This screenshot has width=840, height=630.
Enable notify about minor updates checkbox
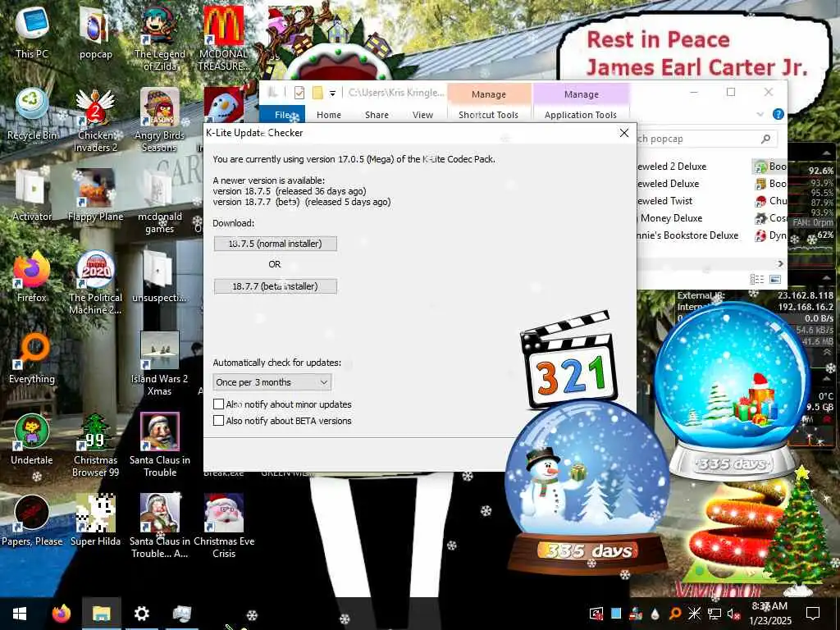point(218,404)
